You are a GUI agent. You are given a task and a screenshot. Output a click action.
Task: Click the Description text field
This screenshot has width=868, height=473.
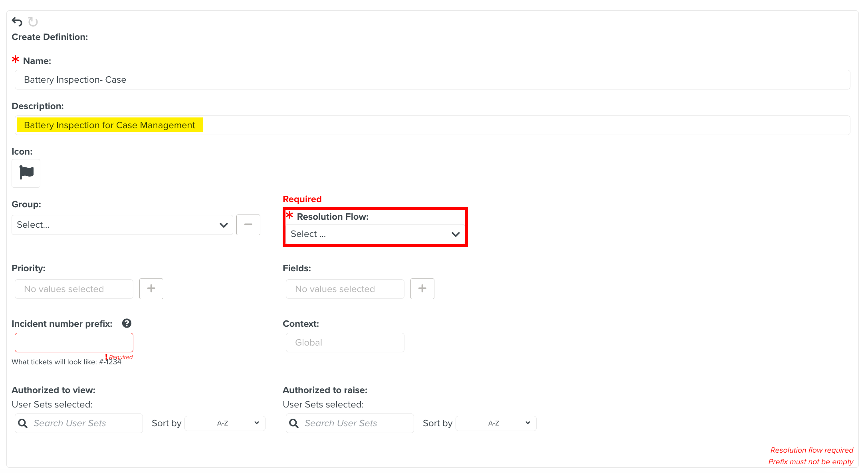[x=432, y=125]
